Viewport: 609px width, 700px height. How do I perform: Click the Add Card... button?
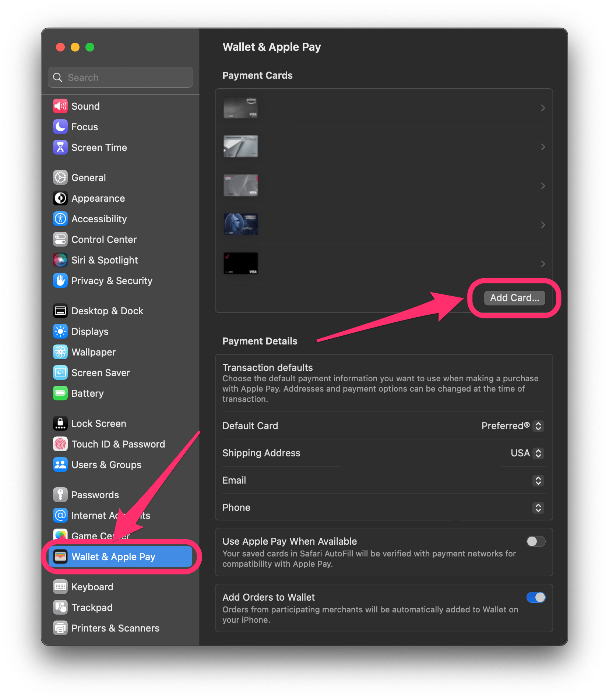[514, 298]
